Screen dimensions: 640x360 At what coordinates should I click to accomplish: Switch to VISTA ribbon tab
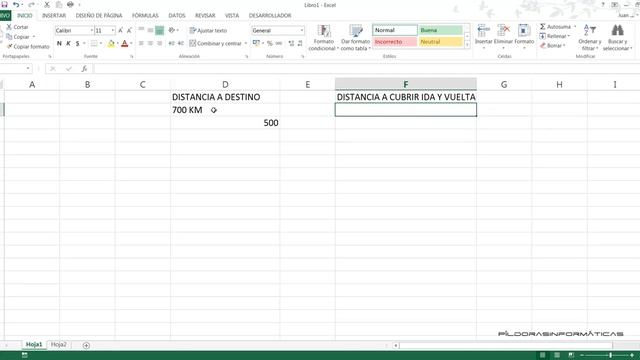(x=232, y=16)
